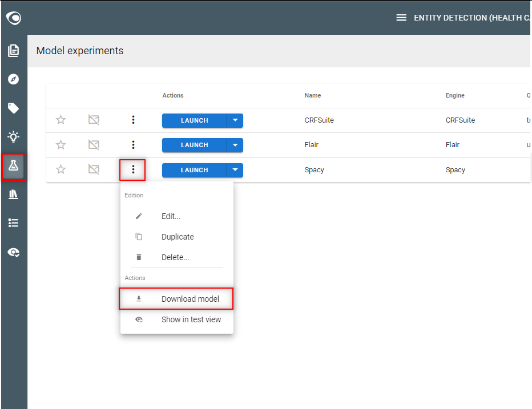
Task: Close three-dot menu for Spacy
Action: pyautogui.click(x=133, y=169)
